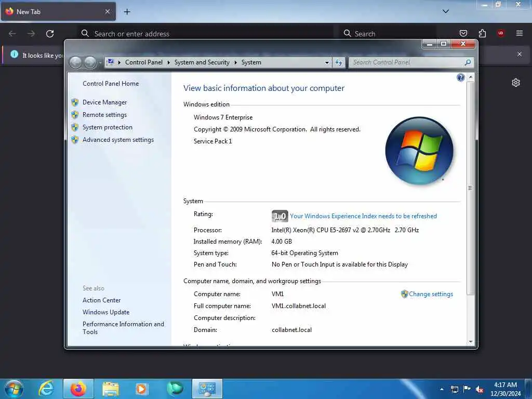
Task: Click the Change settings link
Action: (x=431, y=294)
